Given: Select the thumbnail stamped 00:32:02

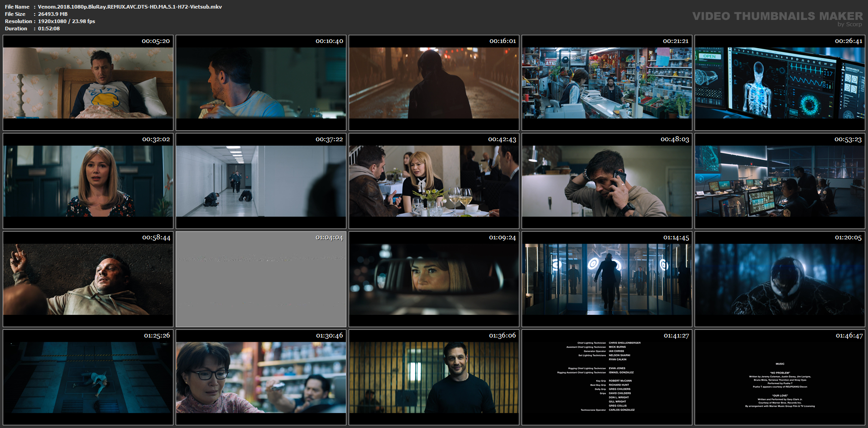Looking at the screenshot, I should pyautogui.click(x=88, y=181).
